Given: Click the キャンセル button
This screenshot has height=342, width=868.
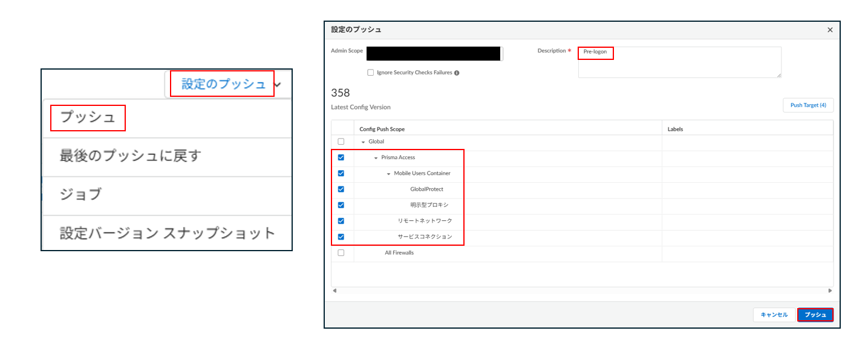Looking at the screenshot, I should tap(774, 315).
